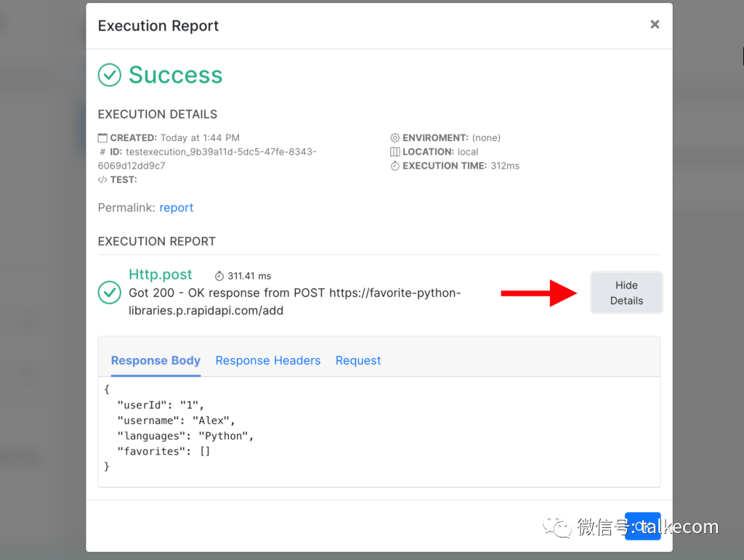Collapse step details with Hide Details
744x560 pixels.
click(x=626, y=293)
